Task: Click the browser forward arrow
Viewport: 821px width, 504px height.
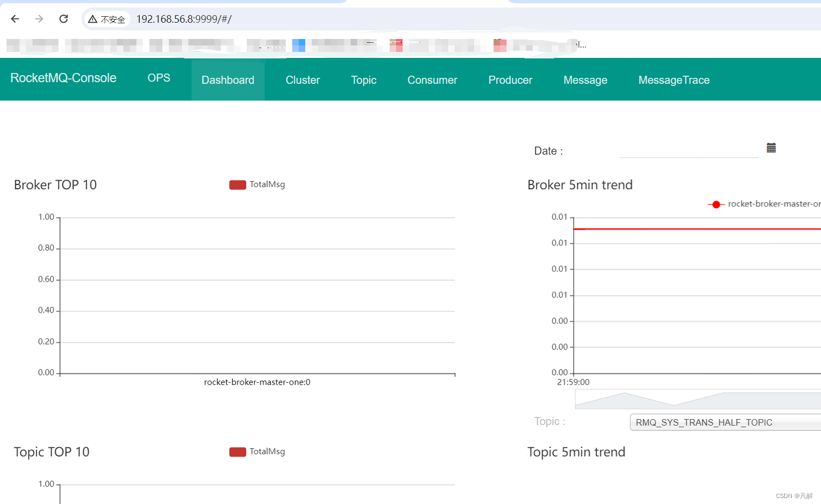Action: (39, 19)
